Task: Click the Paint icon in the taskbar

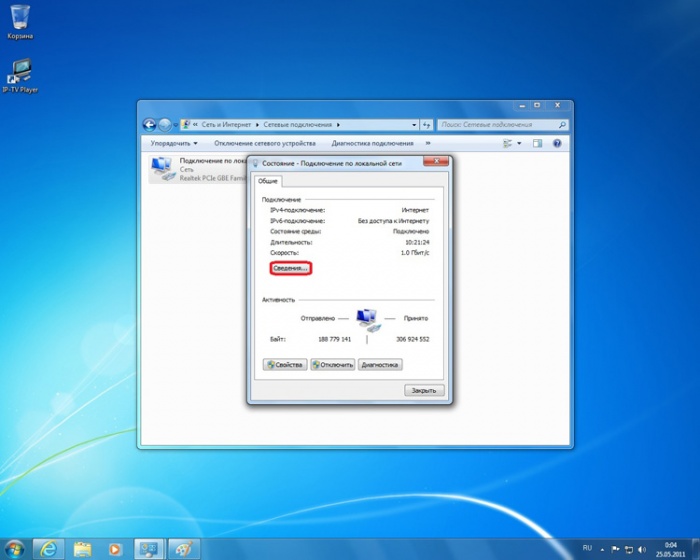Action: pos(182,548)
